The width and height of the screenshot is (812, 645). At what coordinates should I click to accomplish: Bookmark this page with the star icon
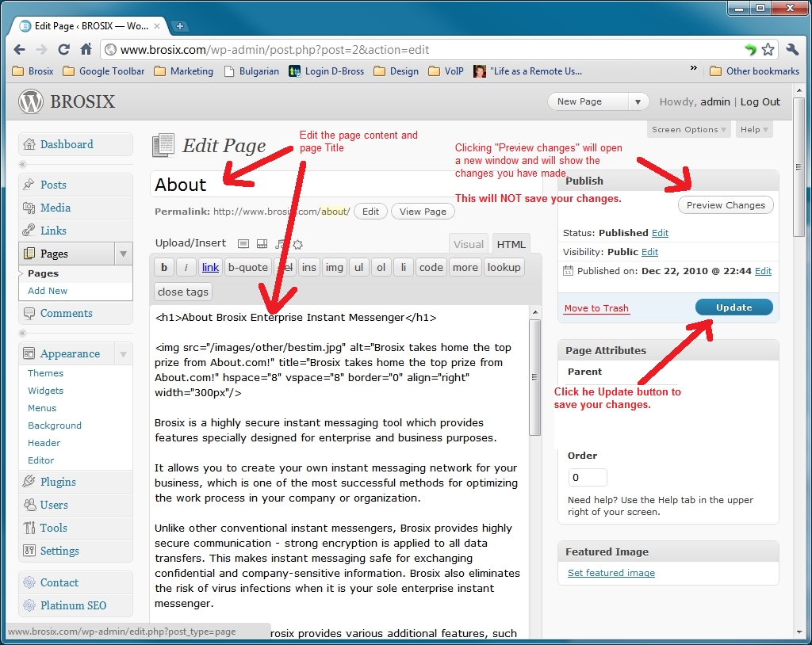point(768,50)
